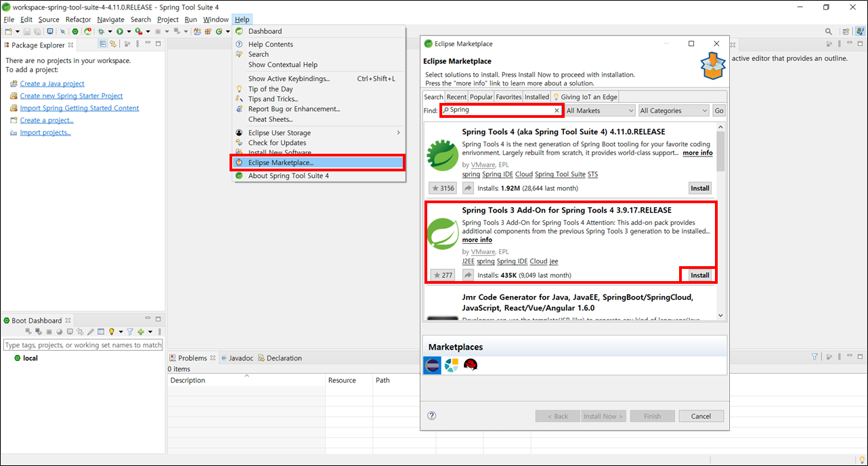Expand the Debug launch dropdown arrow
Viewport: 868px width, 466px height.
[x=110, y=31]
